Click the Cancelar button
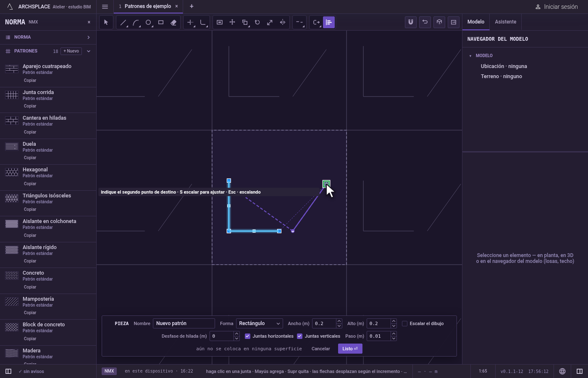This screenshot has height=378, width=588. click(320, 349)
